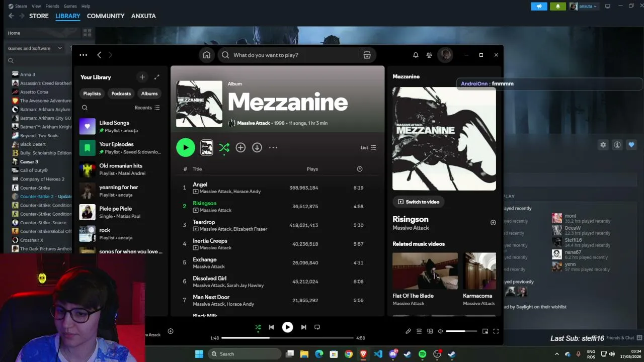
Task: Open Massive Attack artist link under album title
Action: tap(254, 123)
